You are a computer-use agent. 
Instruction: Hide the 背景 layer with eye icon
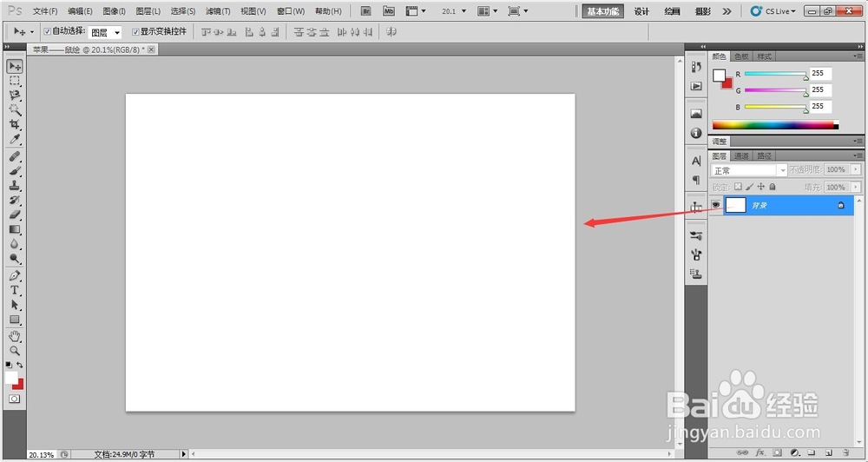coord(716,205)
